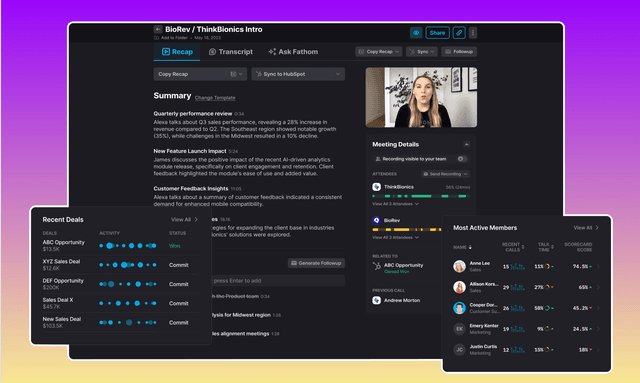
Task: Click Cooper Dor avatar
Action: pyautogui.click(x=459, y=308)
